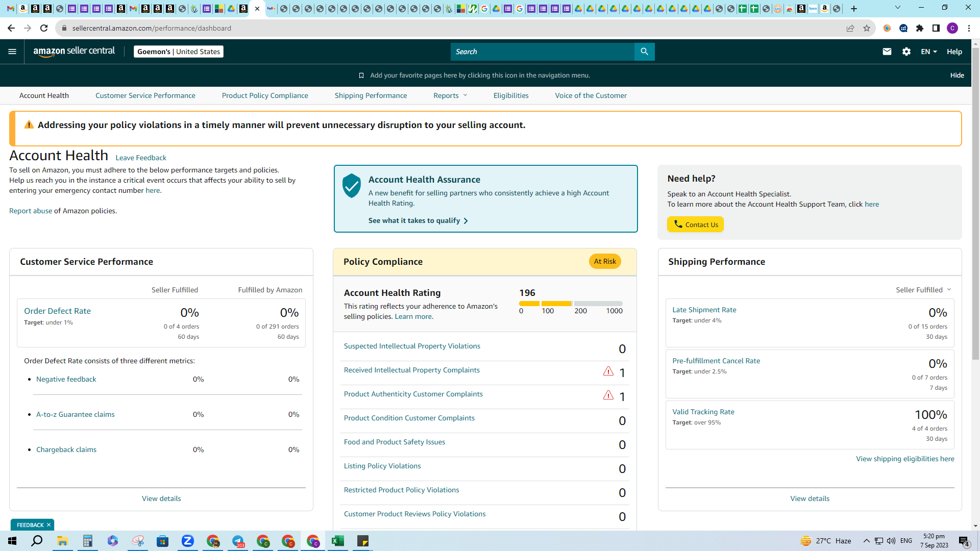
Task: View details under Customer Service Performance
Action: [x=161, y=498]
